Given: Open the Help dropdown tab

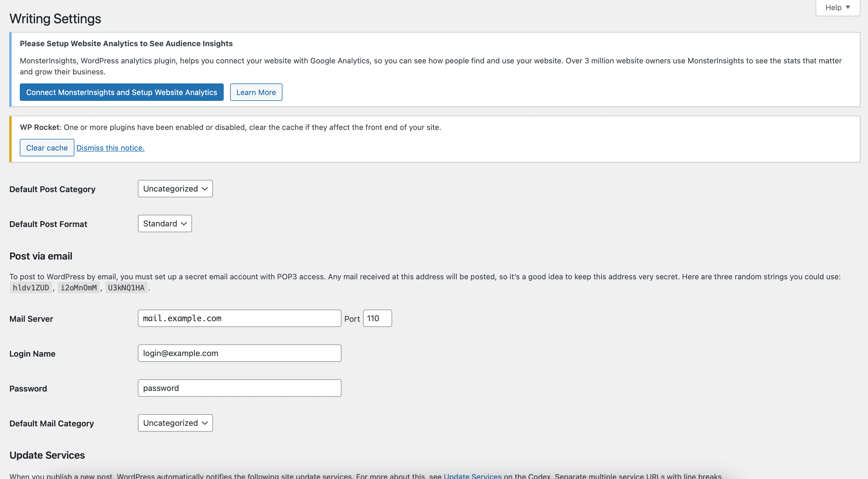Looking at the screenshot, I should click(x=837, y=7).
